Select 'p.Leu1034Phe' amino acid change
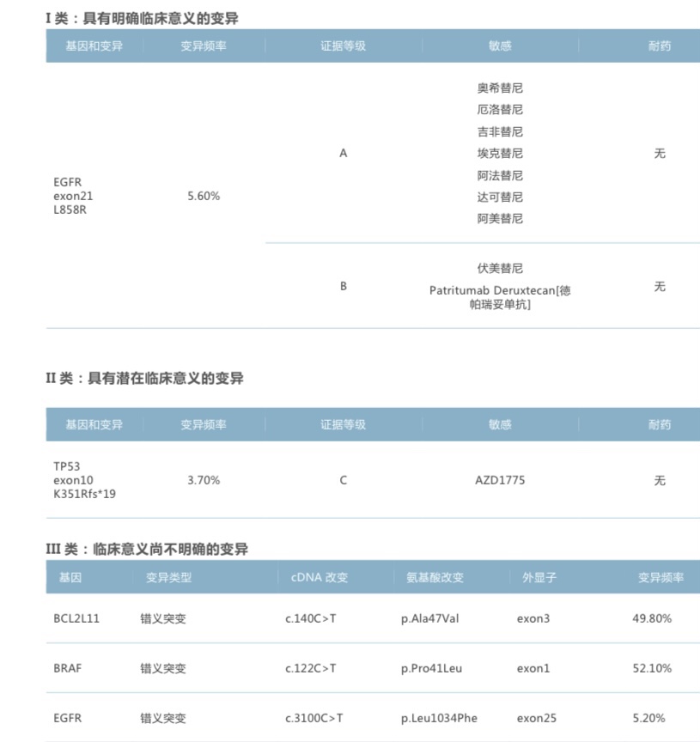700x742 pixels. click(x=439, y=718)
